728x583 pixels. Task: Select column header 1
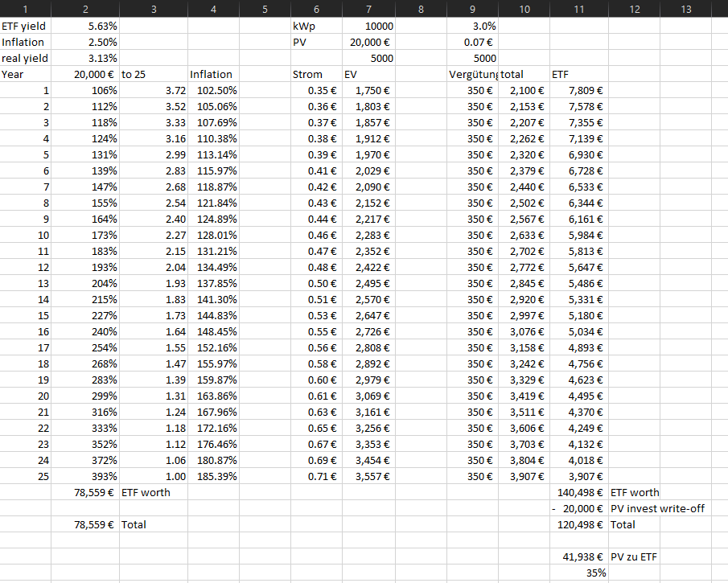pos(26,9)
